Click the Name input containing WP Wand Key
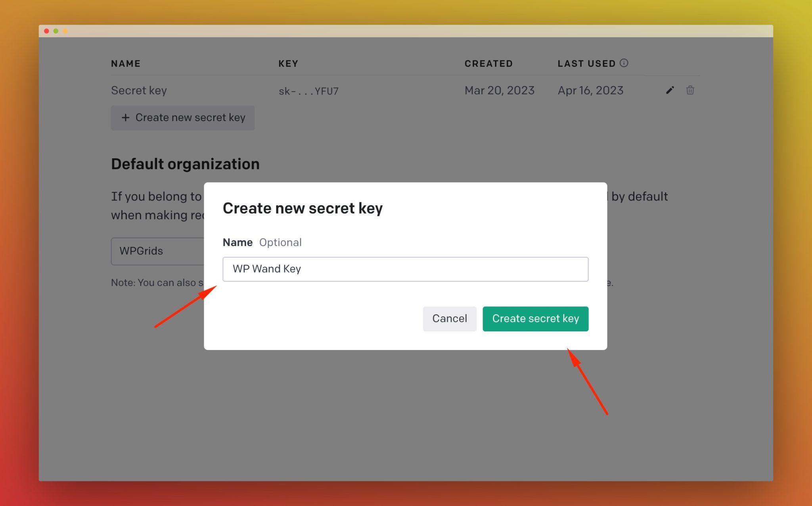 [405, 269]
